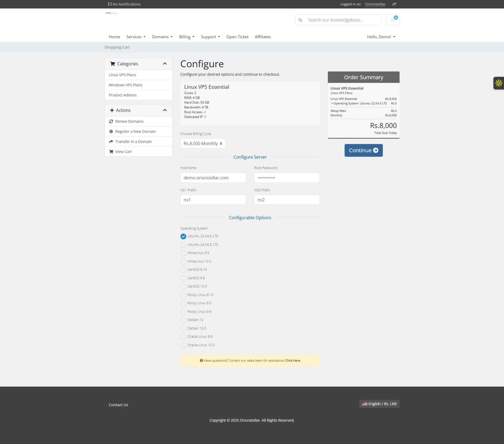Collapse the Categories panel chevron
The height and width of the screenshot is (444, 504).
(165, 64)
